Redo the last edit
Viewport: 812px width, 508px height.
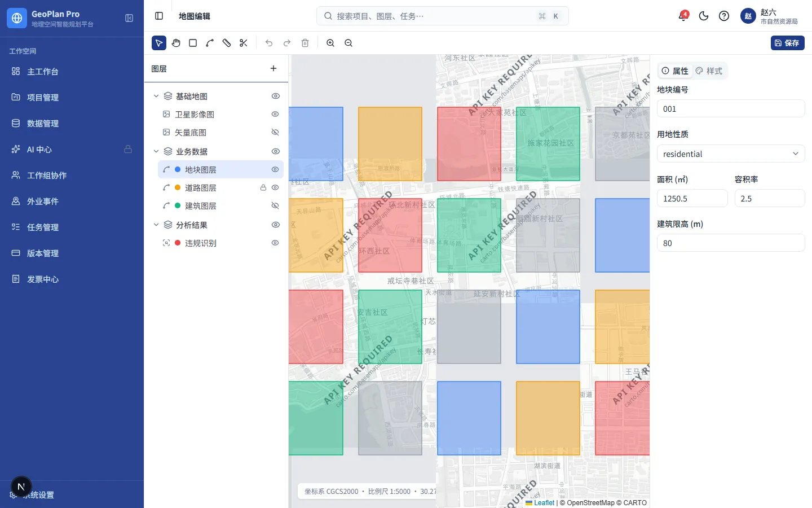click(x=287, y=43)
